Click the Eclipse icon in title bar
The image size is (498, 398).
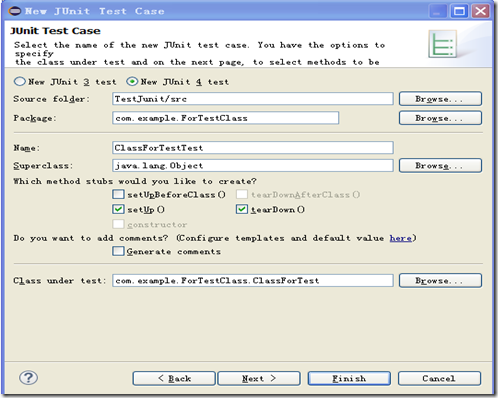click(x=15, y=11)
